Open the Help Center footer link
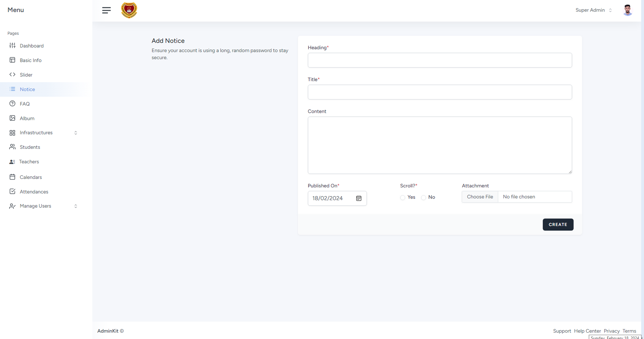 click(587, 331)
